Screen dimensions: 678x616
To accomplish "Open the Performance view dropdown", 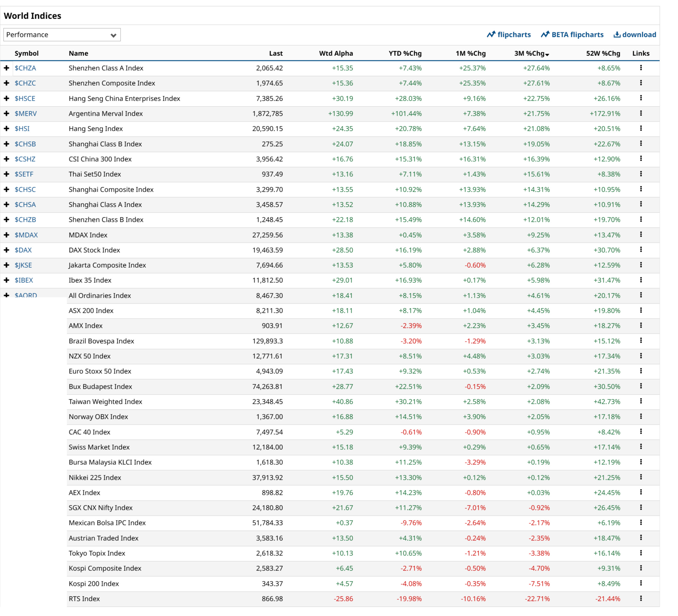I will [x=62, y=35].
